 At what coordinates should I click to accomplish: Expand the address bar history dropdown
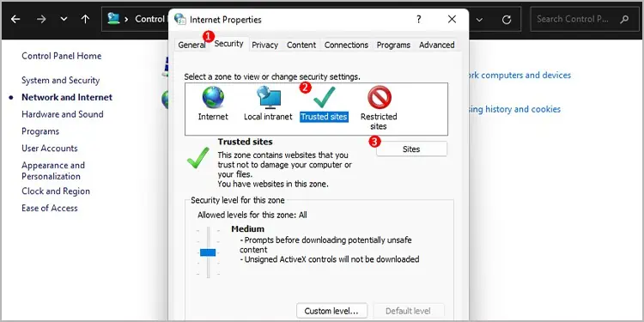(x=479, y=19)
